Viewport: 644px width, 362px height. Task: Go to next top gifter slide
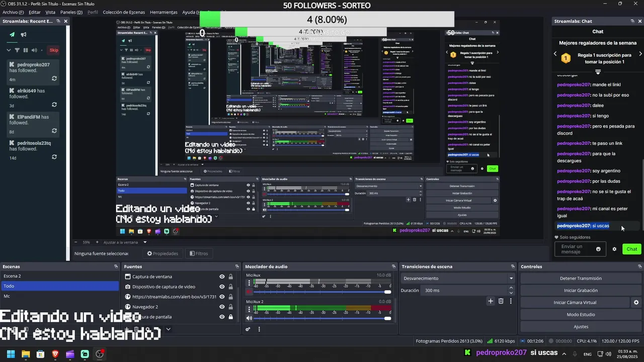(x=640, y=54)
